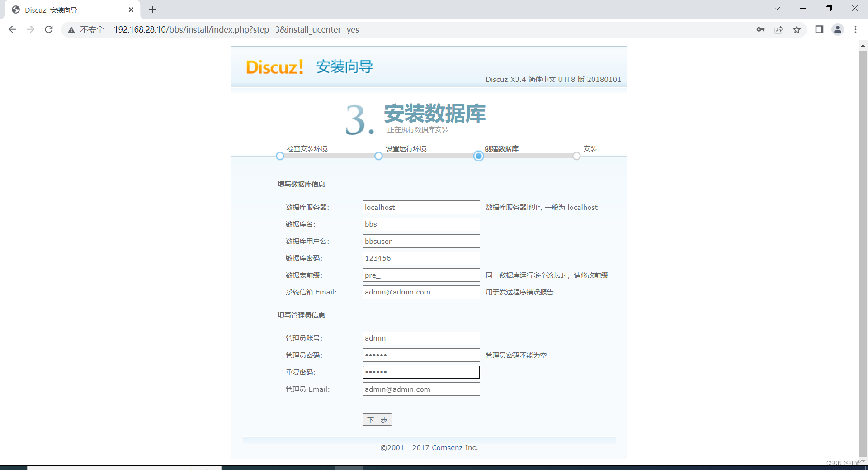This screenshot has height=470, width=868.
Task: Click the scrollbar up arrow
Action: pyautogui.click(x=863, y=45)
